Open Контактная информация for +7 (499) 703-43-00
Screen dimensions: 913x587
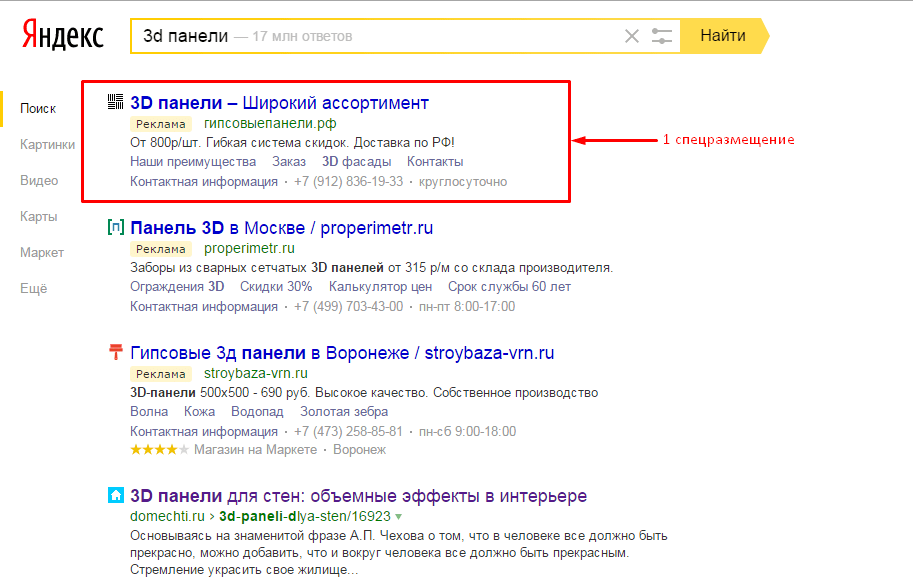[204, 306]
